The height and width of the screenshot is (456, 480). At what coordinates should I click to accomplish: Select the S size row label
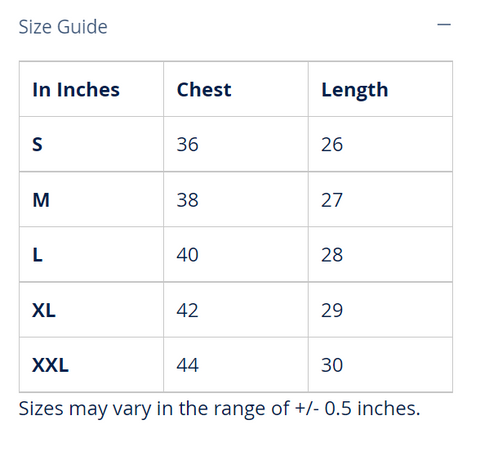(37, 144)
